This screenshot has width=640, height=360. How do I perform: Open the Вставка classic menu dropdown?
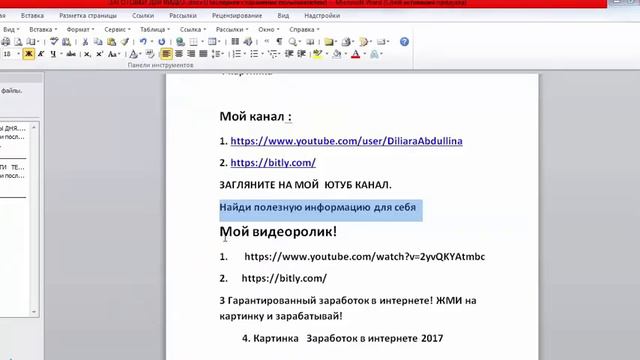pos(43,29)
